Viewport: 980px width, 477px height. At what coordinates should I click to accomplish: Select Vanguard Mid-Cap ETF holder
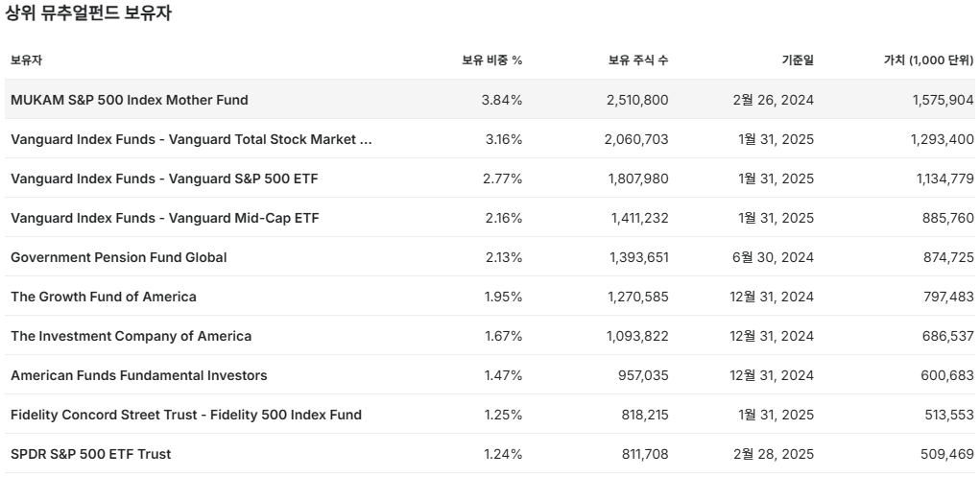click(x=165, y=218)
